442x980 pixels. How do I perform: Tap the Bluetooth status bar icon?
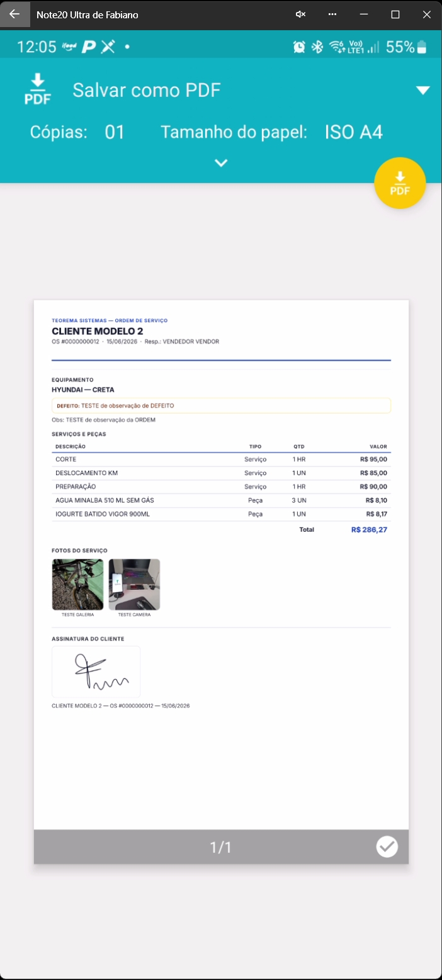318,47
